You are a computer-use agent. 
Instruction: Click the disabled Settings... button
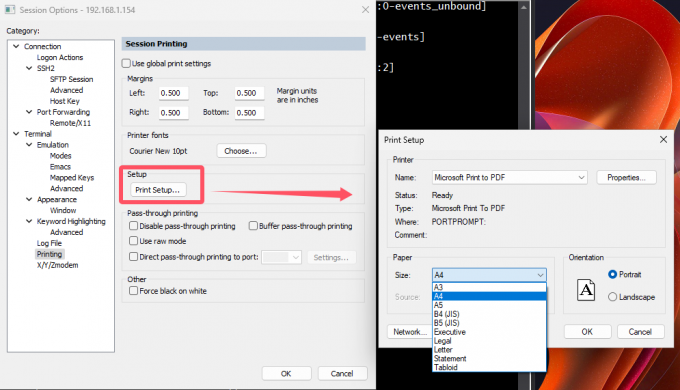point(331,257)
